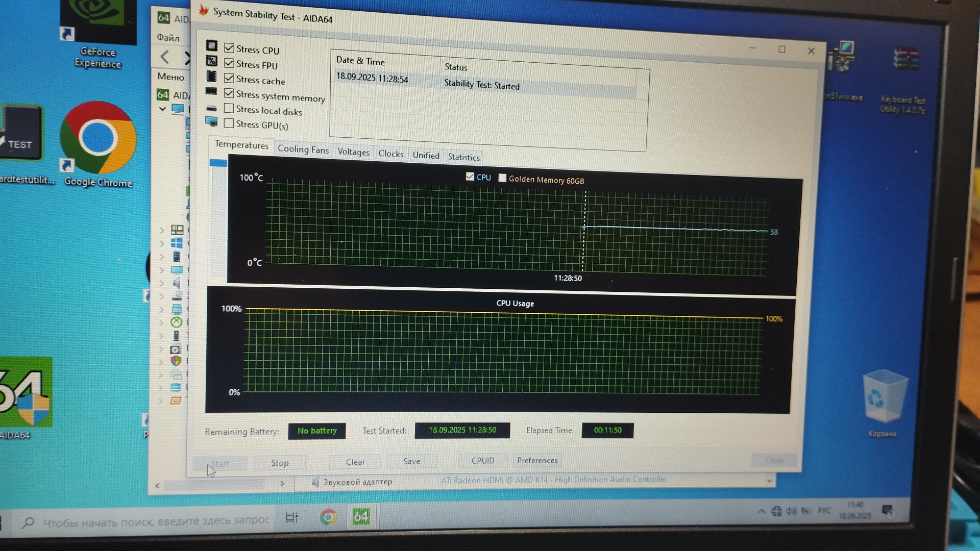The image size is (980, 551).
Task: Switch to the Cooling Fans tab
Action: pos(303,149)
